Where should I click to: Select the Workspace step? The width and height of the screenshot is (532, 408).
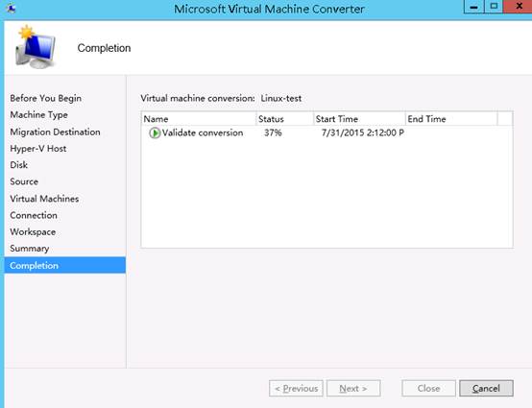(x=33, y=232)
